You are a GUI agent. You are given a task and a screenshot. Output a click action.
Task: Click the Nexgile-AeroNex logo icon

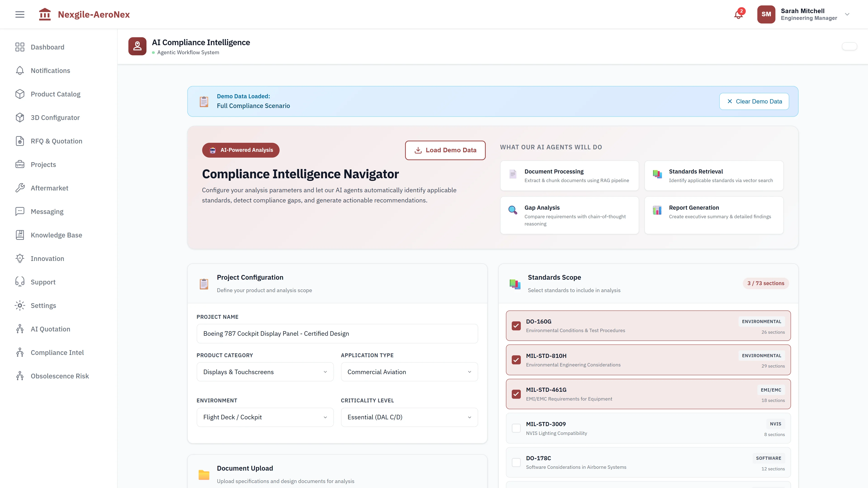coord(45,14)
